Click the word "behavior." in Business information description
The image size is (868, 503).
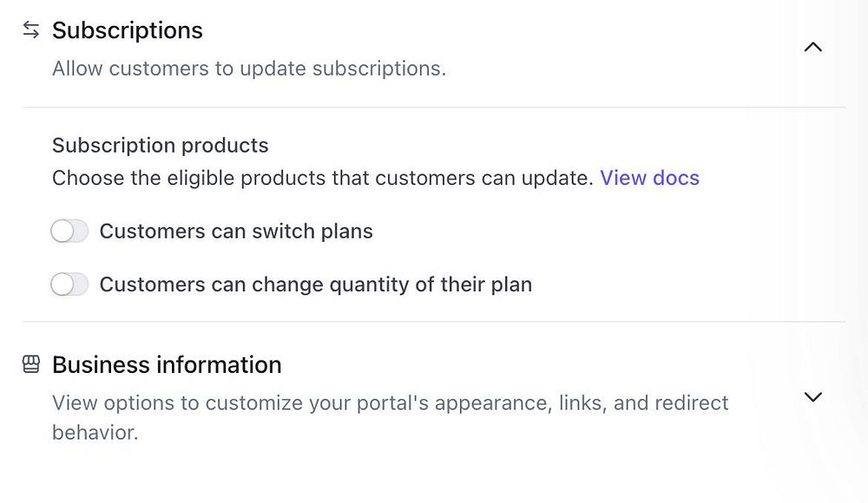point(95,432)
